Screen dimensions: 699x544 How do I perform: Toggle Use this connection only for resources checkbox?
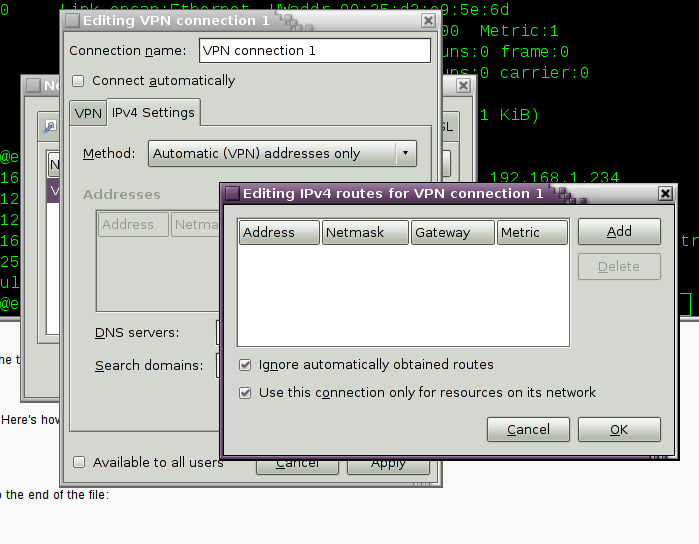(245, 393)
